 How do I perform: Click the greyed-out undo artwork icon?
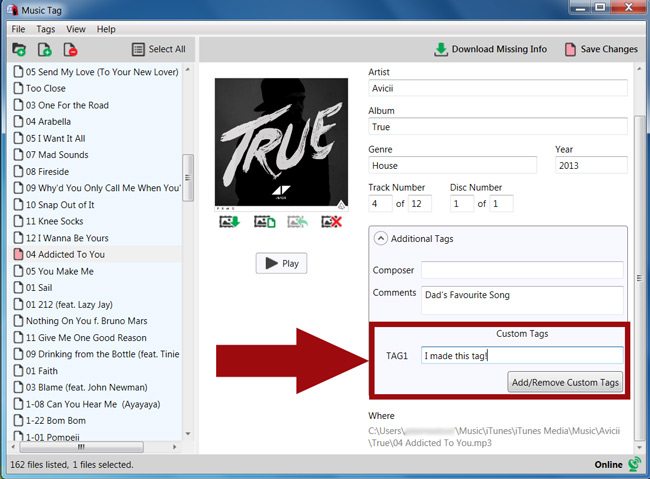click(x=298, y=222)
